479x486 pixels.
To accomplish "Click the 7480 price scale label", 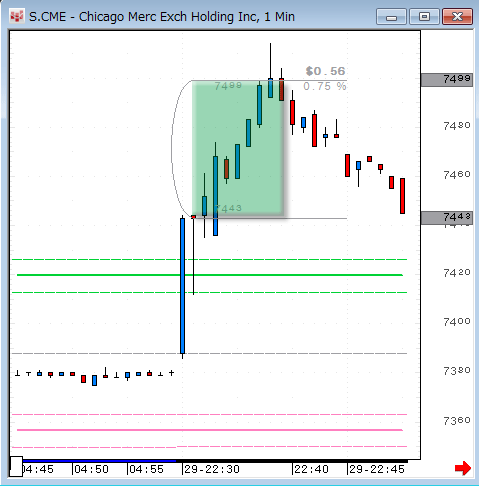I will 457,126.
